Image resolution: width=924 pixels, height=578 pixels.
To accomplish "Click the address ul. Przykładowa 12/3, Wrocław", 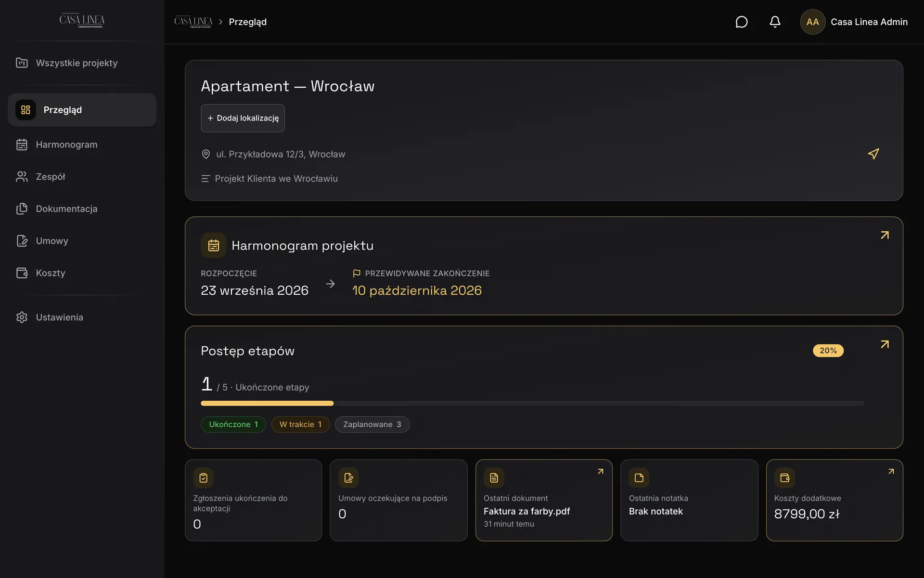I will (x=281, y=154).
